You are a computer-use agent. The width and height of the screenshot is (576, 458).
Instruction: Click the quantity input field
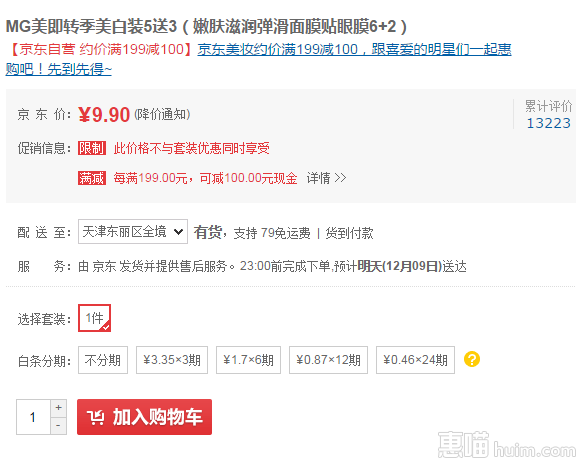(33, 417)
